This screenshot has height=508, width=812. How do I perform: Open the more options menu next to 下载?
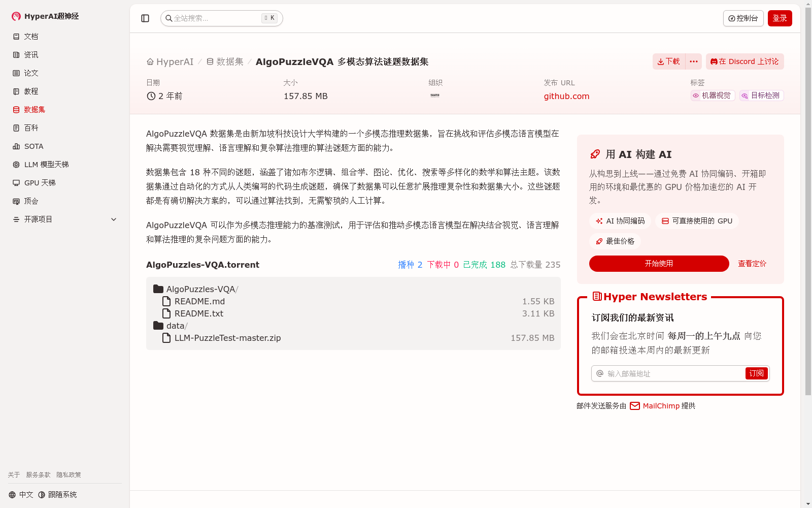click(693, 61)
